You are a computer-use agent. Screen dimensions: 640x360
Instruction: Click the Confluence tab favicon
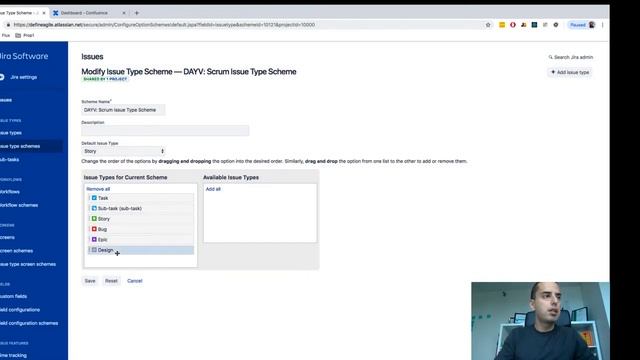point(56,13)
